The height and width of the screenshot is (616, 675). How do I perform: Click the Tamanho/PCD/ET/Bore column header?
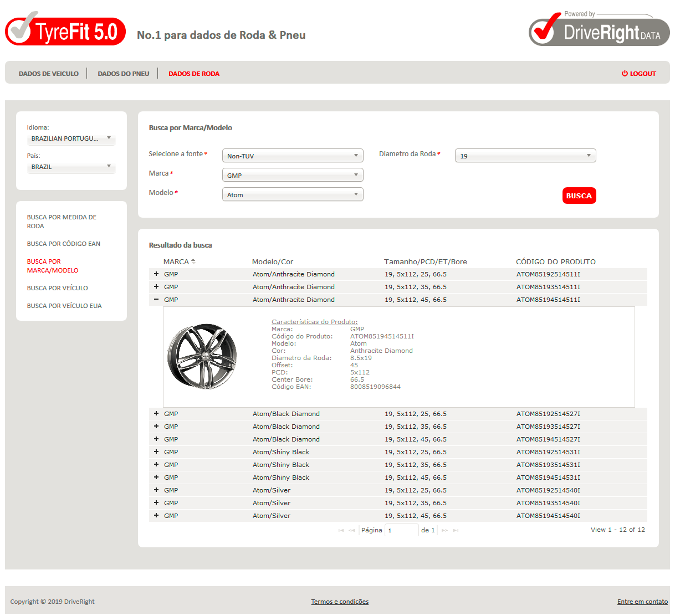coord(426,261)
